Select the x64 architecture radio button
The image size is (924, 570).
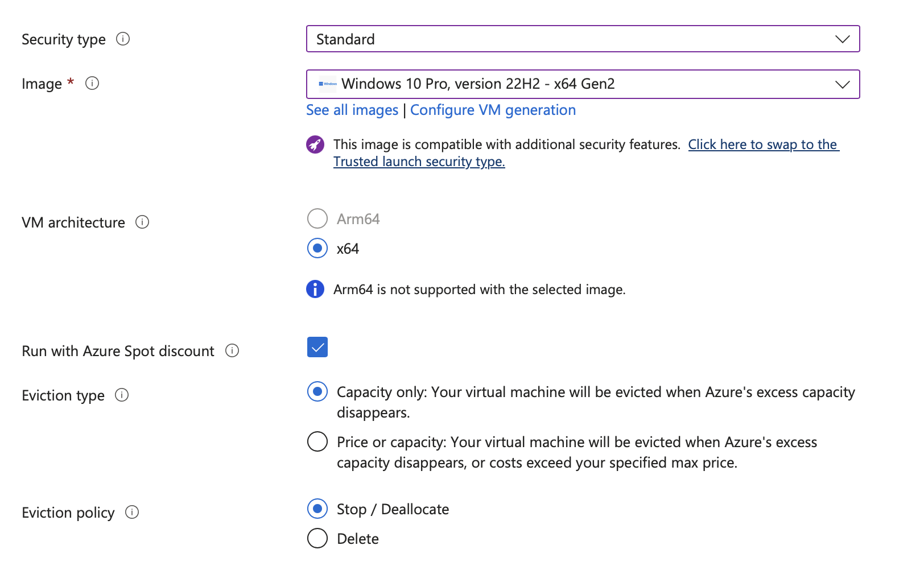[x=317, y=248]
